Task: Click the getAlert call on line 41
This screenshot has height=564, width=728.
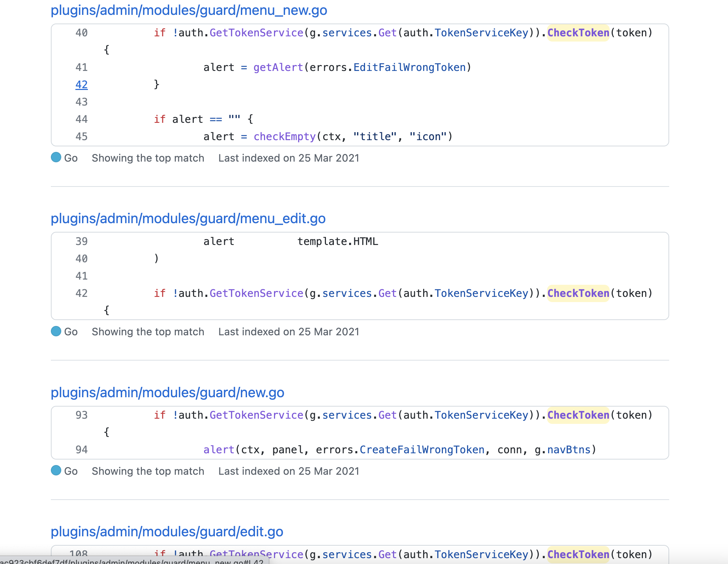Action: point(278,67)
